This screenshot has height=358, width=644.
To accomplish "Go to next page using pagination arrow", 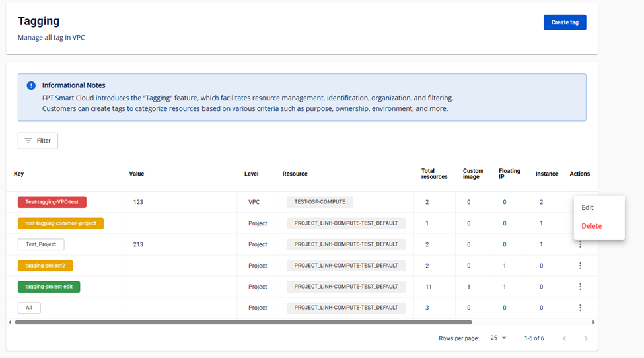I will coord(586,338).
